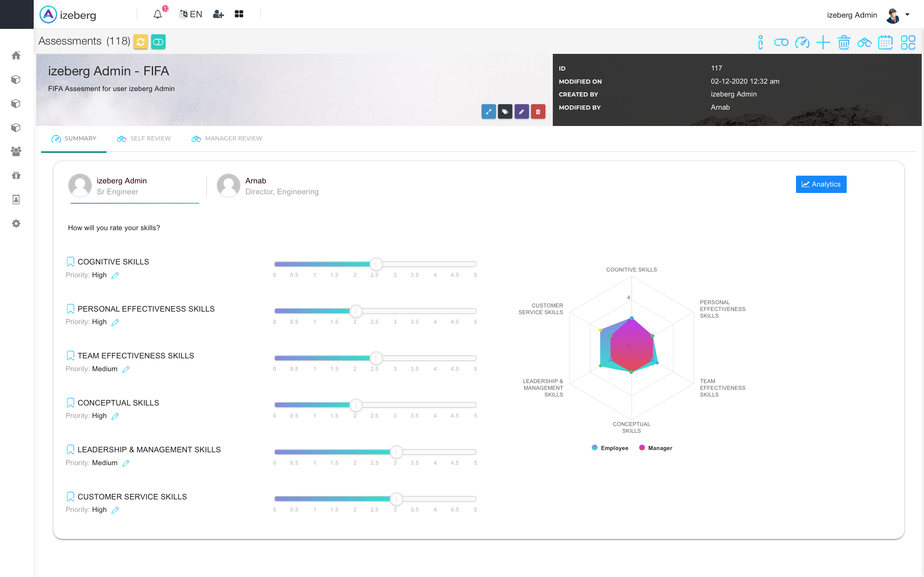924x577 pixels.
Task: Click the notification bell icon
Action: tap(158, 14)
